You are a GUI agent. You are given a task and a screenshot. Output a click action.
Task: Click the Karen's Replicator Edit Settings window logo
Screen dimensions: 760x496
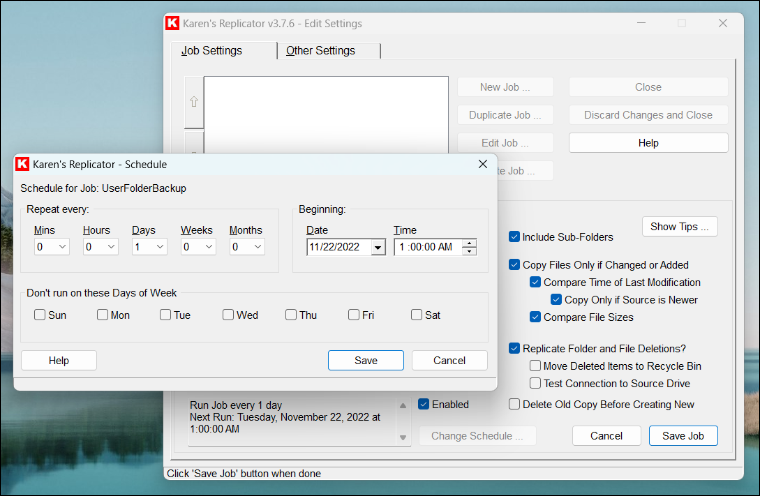pos(172,23)
